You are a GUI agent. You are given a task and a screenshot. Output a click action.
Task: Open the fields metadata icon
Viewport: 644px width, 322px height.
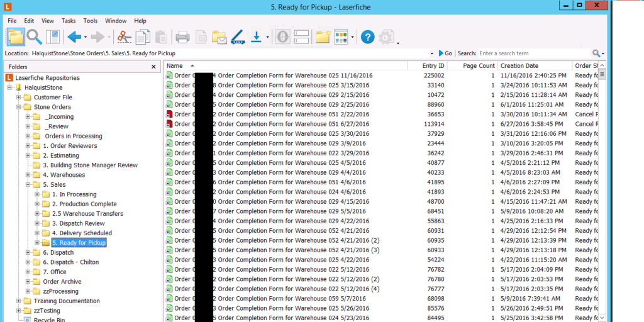coord(301,37)
